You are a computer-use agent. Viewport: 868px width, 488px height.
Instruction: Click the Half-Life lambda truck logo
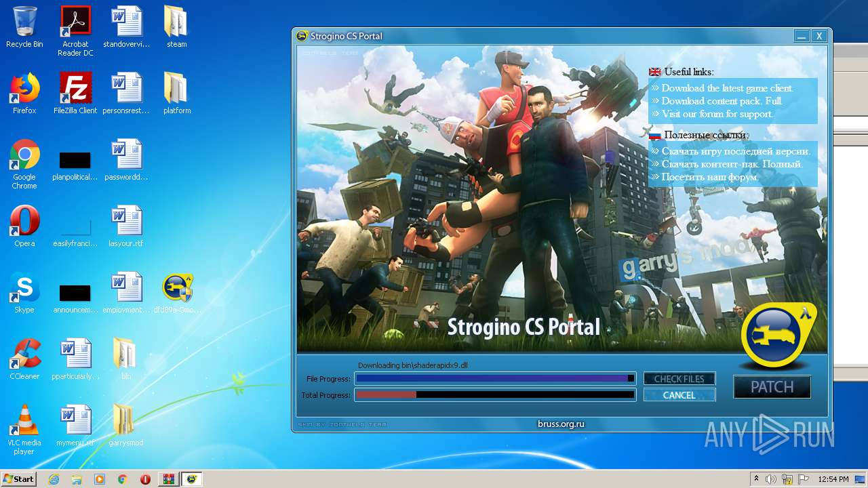777,336
